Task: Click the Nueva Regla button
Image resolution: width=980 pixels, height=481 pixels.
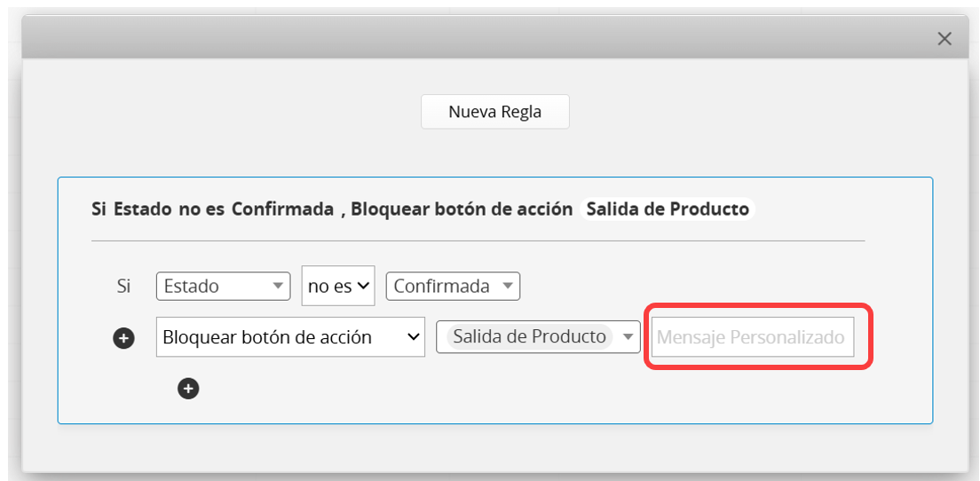Action: point(494,113)
